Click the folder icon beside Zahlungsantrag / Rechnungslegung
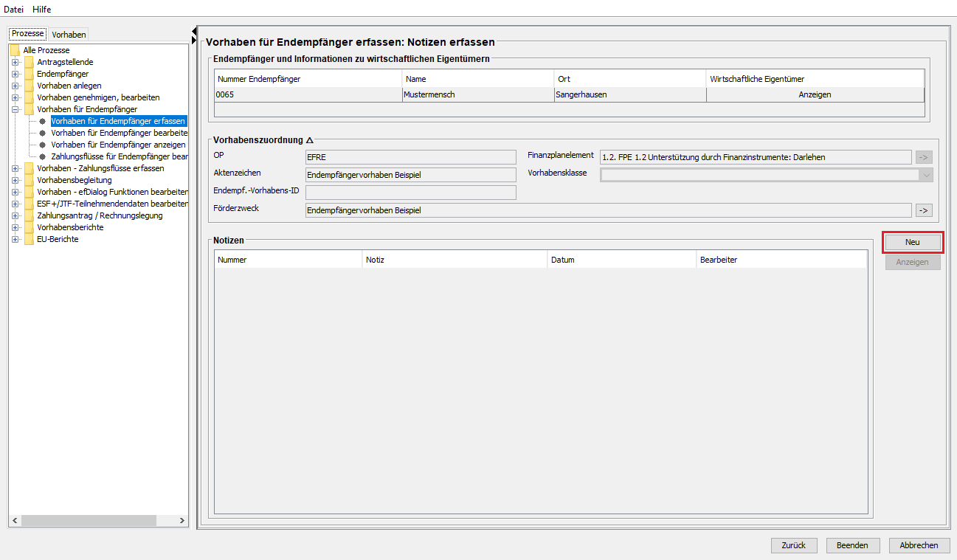The image size is (957, 560). tap(29, 215)
